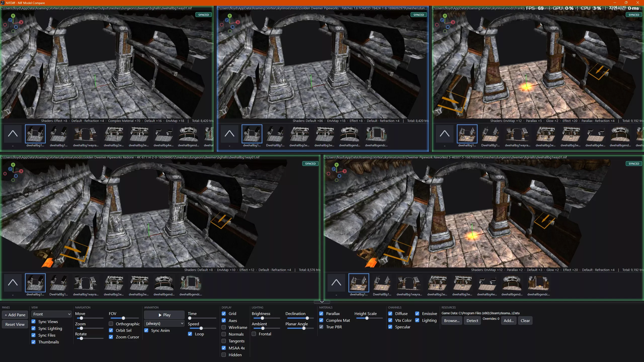Click the Clear overrides button
644x362 pixels.
[x=525, y=321]
